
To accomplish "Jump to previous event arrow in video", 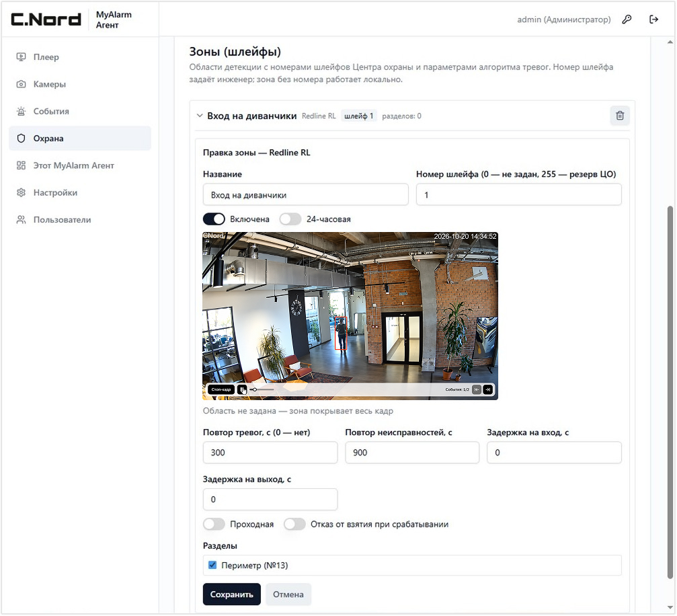I will click(x=476, y=389).
